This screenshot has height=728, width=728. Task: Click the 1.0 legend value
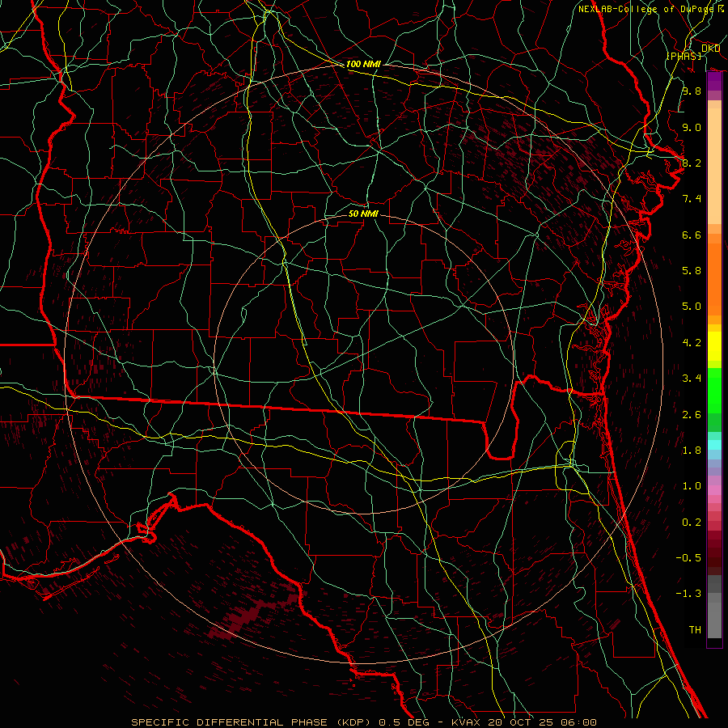(692, 486)
